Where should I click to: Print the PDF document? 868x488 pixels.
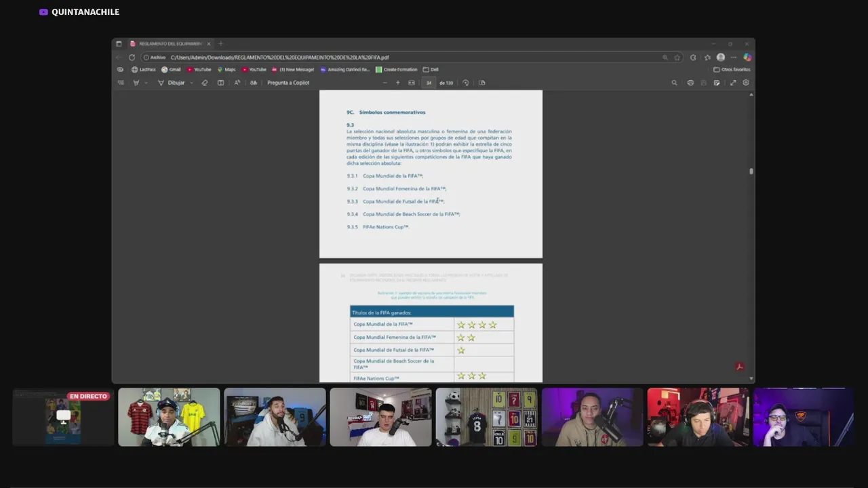690,83
